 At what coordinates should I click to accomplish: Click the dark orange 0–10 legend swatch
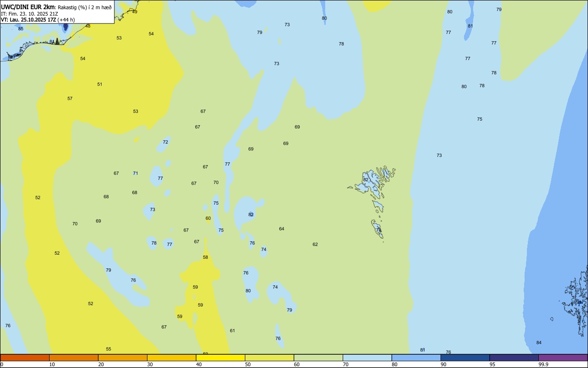point(25,357)
